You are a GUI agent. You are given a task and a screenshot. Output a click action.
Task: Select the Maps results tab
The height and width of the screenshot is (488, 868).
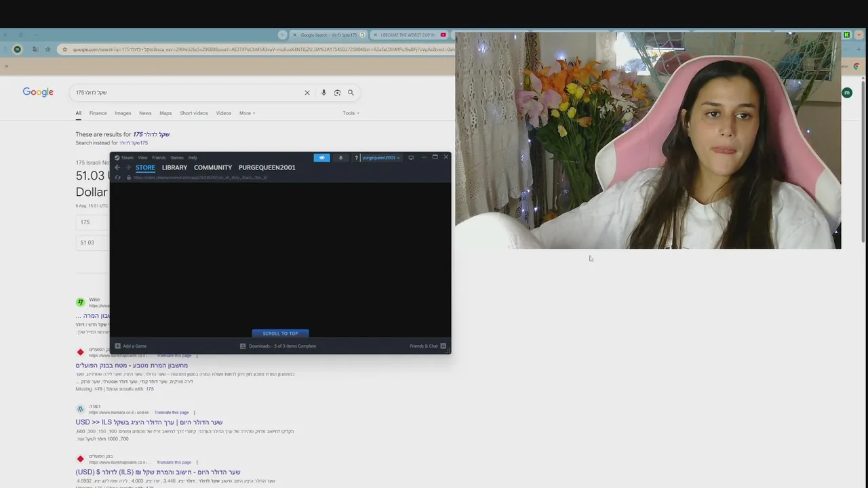(x=165, y=113)
